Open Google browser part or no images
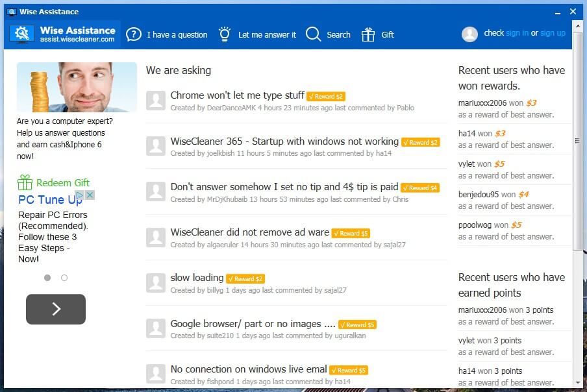587x392 pixels. point(253,324)
